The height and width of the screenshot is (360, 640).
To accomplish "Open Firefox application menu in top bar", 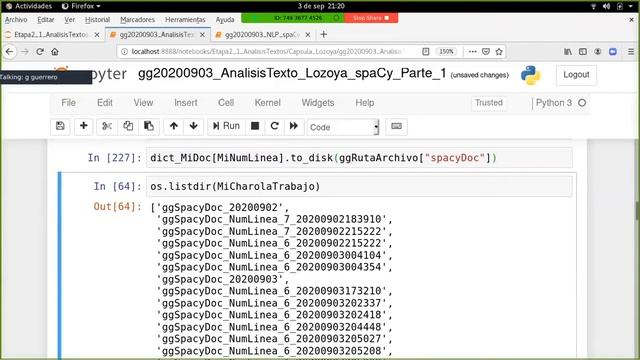I will point(81,6).
